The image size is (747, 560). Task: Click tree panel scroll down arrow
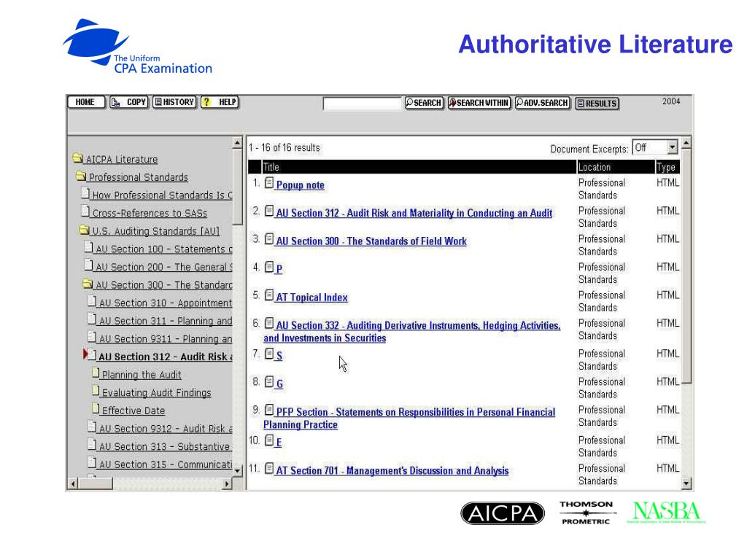click(238, 471)
